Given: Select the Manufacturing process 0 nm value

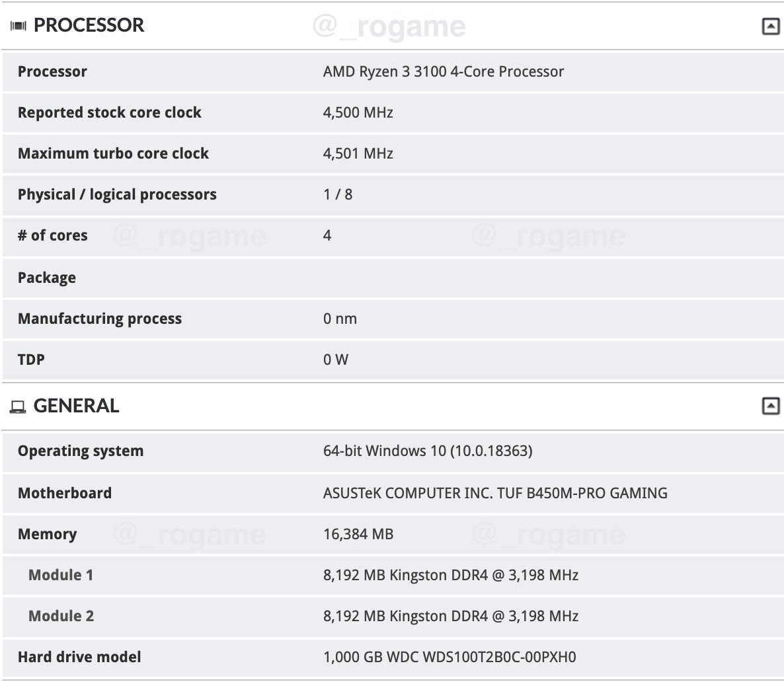Looking at the screenshot, I should (340, 319).
